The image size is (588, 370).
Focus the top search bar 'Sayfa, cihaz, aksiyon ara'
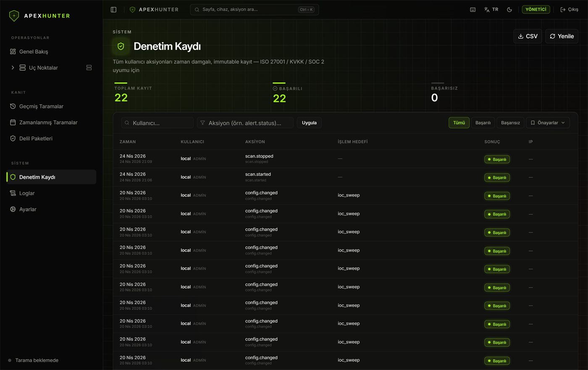click(x=255, y=10)
